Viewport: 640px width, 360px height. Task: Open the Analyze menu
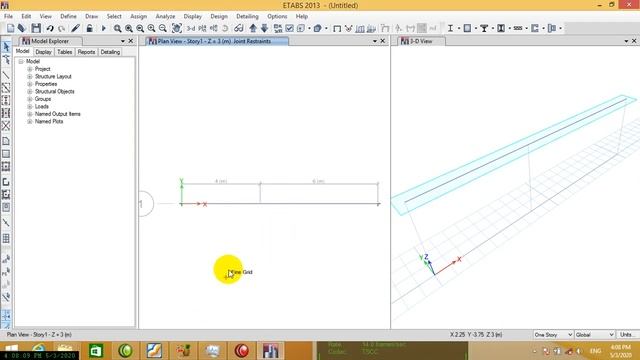[165, 16]
